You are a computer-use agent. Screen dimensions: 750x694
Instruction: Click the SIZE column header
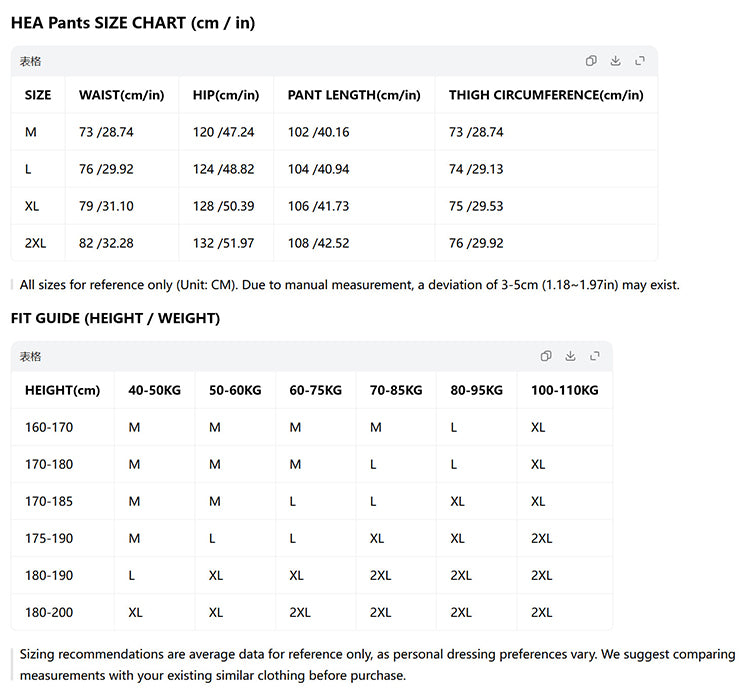[38, 95]
